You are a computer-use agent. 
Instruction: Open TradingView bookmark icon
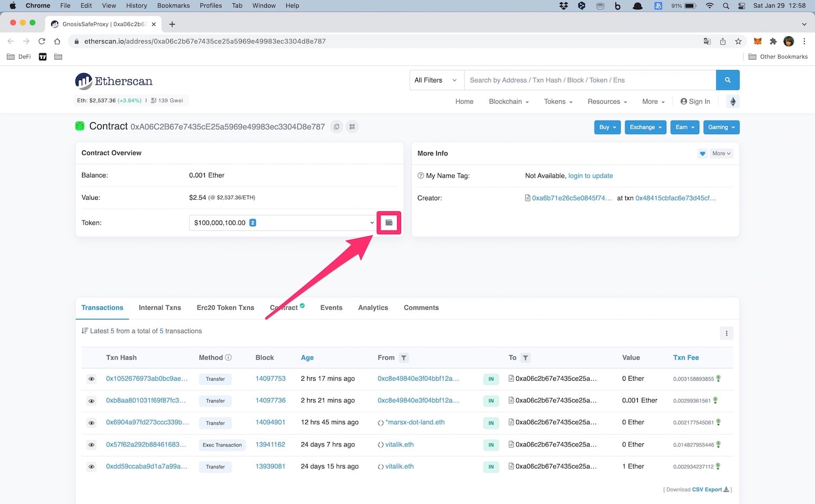coord(43,56)
